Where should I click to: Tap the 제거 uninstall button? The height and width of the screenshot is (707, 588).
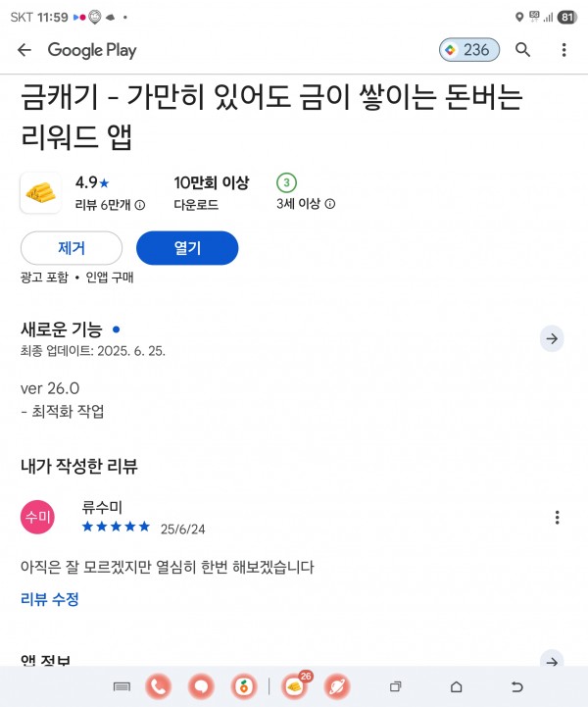72,248
